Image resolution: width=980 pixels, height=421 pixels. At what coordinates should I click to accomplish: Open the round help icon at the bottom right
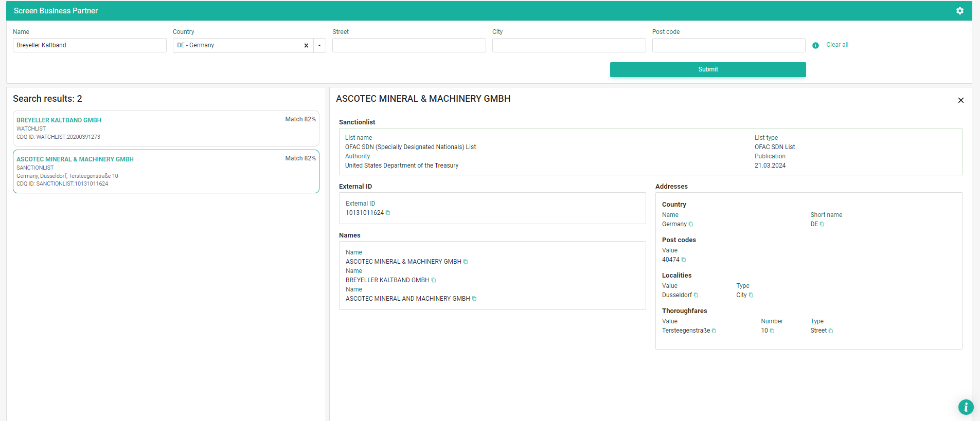pyautogui.click(x=966, y=407)
